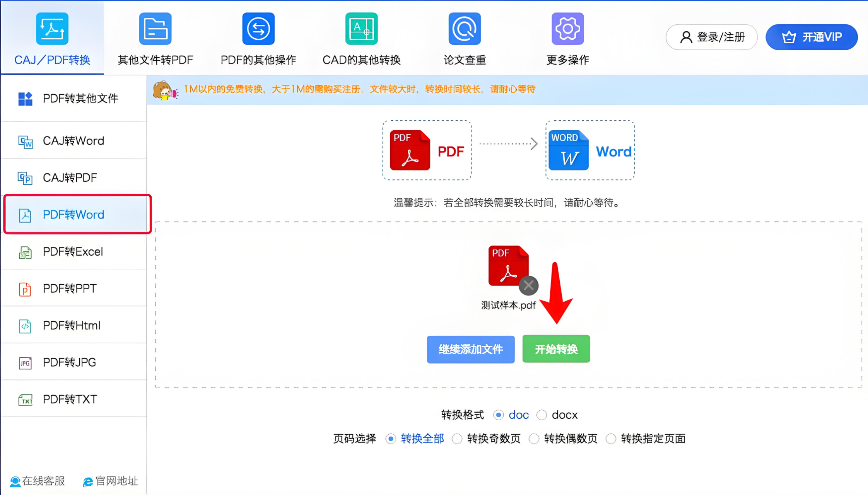Screen dimensions: 868x495
Task: Select PDF转Excel in sidebar
Action: 74,252
